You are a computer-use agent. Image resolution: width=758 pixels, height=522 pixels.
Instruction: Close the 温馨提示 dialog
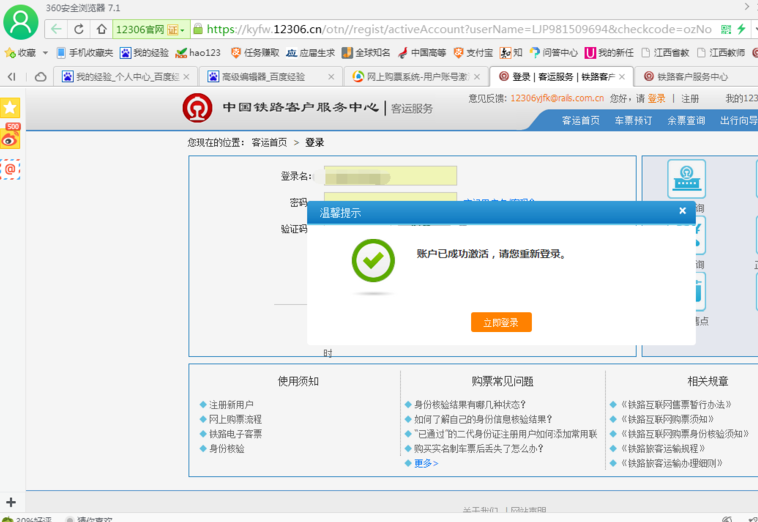682,211
